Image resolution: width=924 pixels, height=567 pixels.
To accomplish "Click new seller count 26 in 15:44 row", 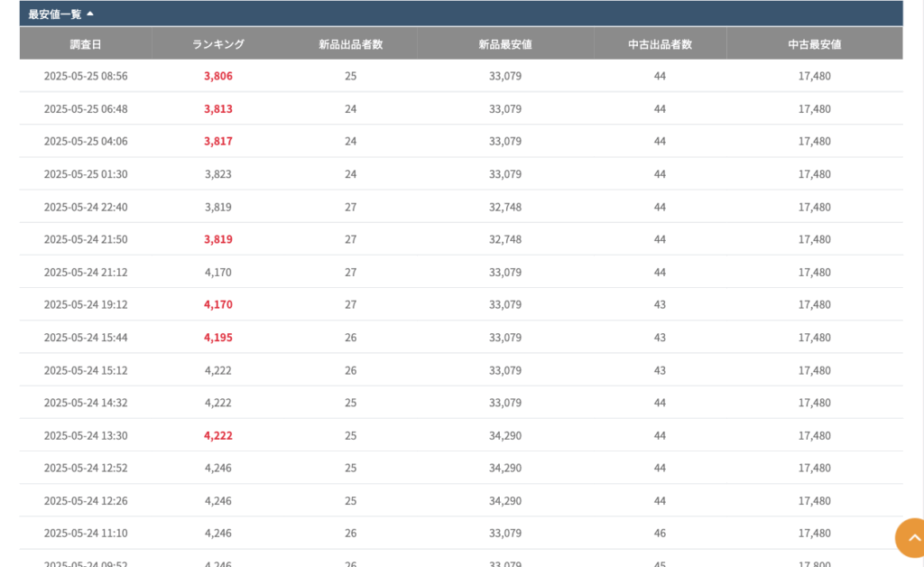I will point(351,338).
